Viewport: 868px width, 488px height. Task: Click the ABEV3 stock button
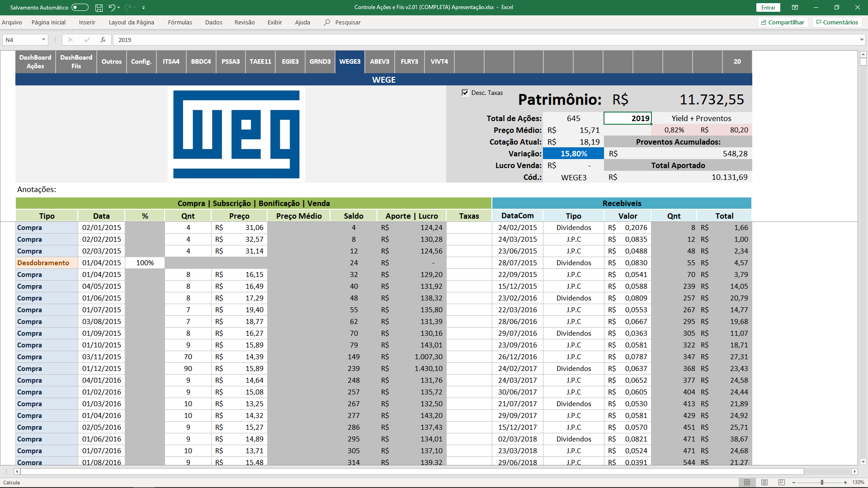click(x=380, y=61)
